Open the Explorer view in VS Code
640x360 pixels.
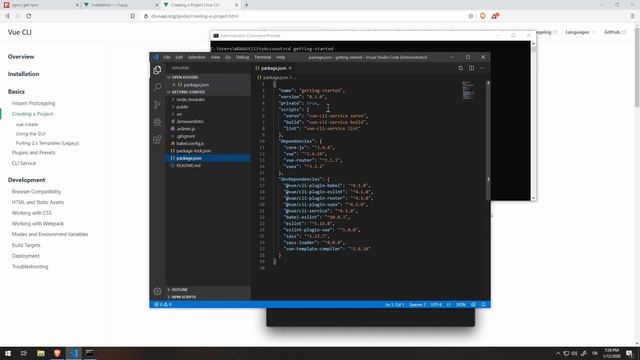(x=157, y=70)
